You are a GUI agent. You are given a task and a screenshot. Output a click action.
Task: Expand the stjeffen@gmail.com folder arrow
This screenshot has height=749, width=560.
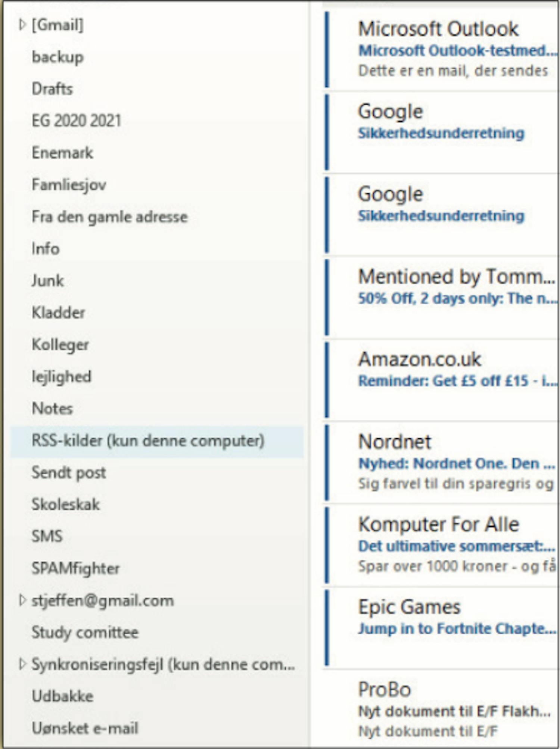pyautogui.click(x=22, y=600)
